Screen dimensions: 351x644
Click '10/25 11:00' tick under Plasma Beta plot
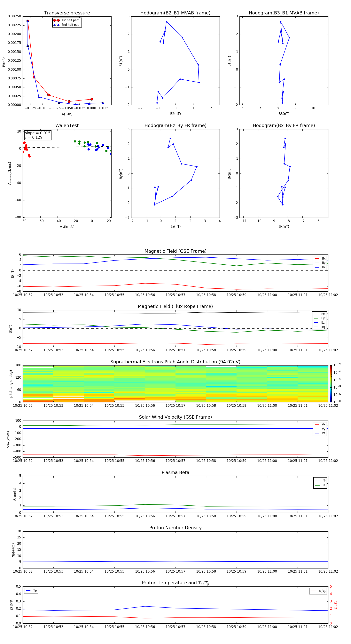[267, 516]
